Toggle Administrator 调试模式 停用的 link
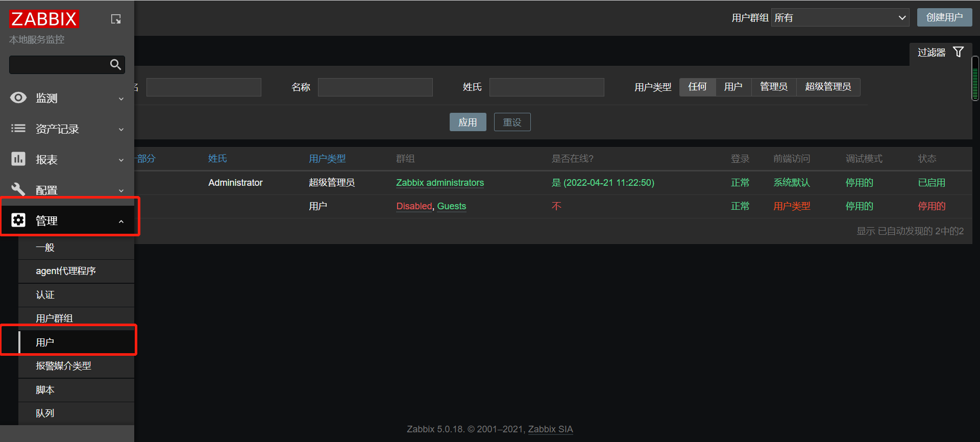The image size is (980, 442). coord(859,183)
